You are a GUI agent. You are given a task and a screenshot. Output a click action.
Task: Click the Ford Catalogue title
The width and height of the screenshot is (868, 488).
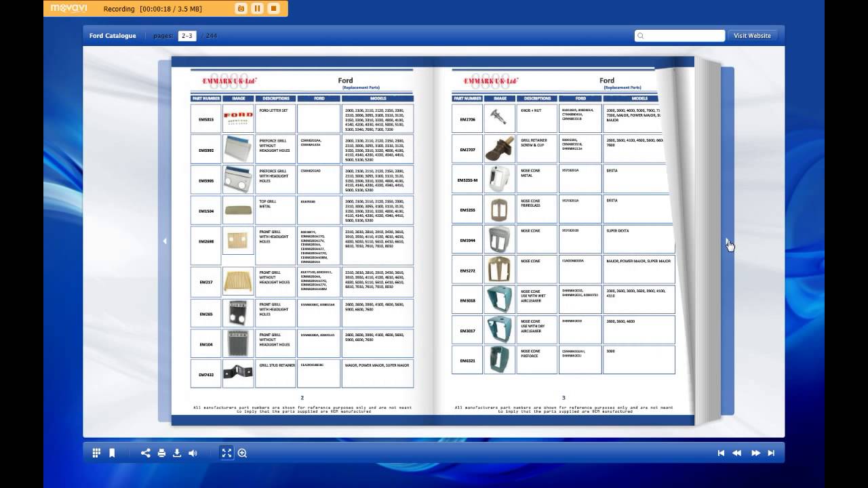pos(113,36)
